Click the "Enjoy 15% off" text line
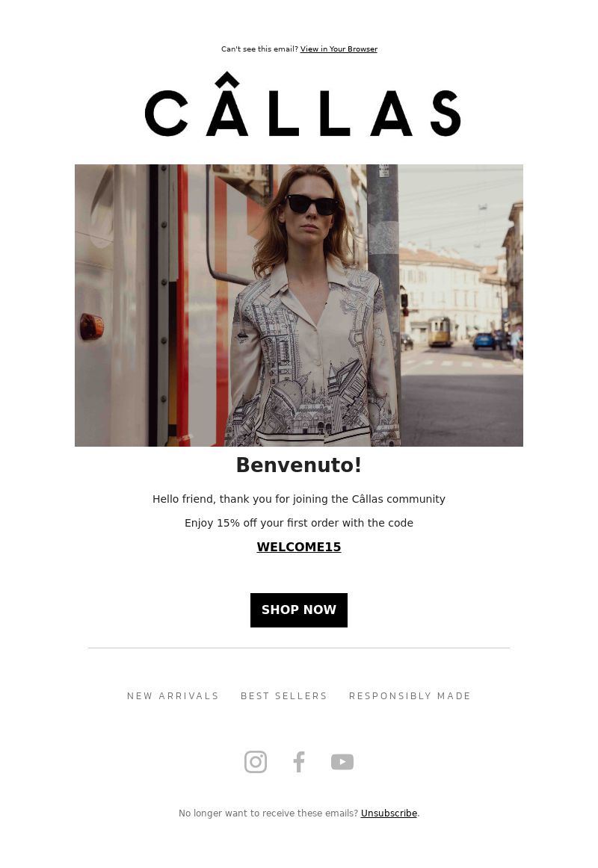The width and height of the screenshot is (598, 868). (x=299, y=523)
